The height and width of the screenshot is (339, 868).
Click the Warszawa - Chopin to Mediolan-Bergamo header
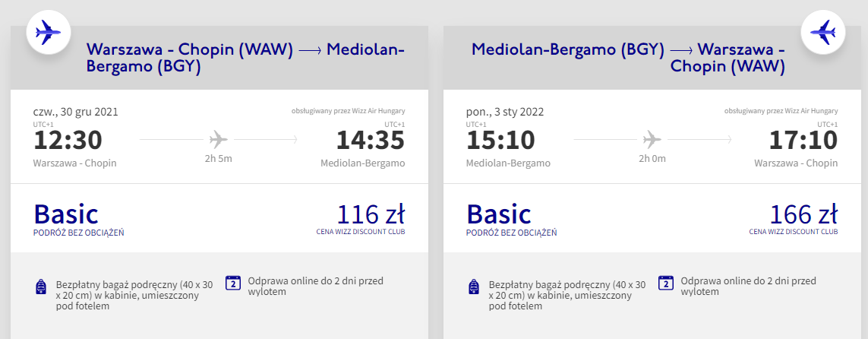pos(245,59)
